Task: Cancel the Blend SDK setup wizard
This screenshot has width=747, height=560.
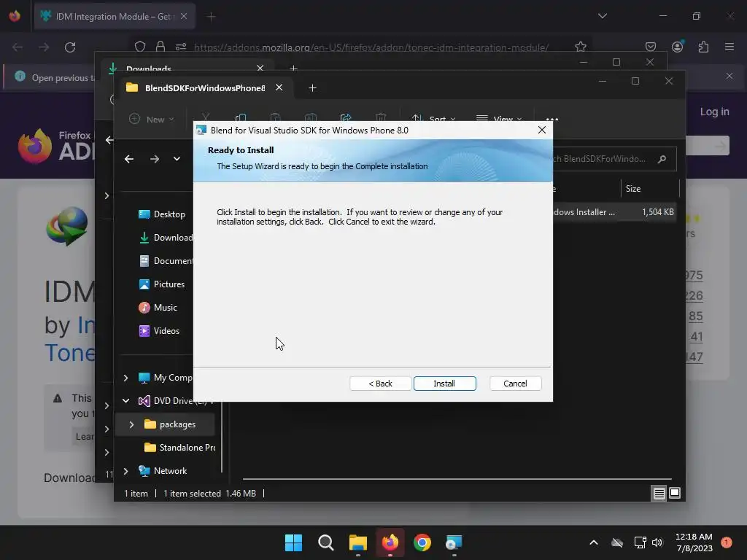Action: (515, 384)
